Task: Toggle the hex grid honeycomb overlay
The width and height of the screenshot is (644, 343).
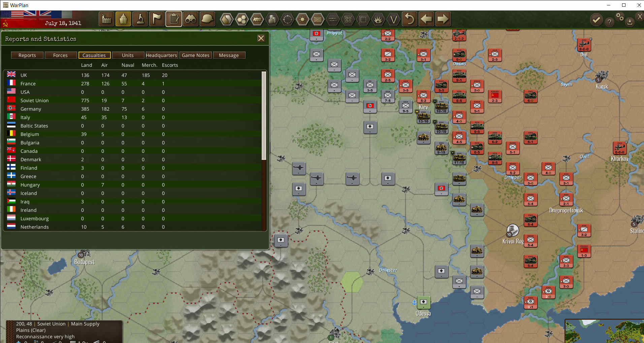Action: coord(242,19)
